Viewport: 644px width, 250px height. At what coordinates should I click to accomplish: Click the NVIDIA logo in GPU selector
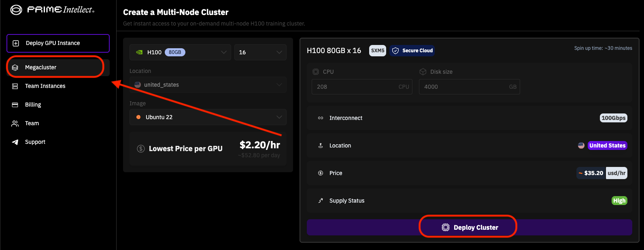click(x=139, y=52)
